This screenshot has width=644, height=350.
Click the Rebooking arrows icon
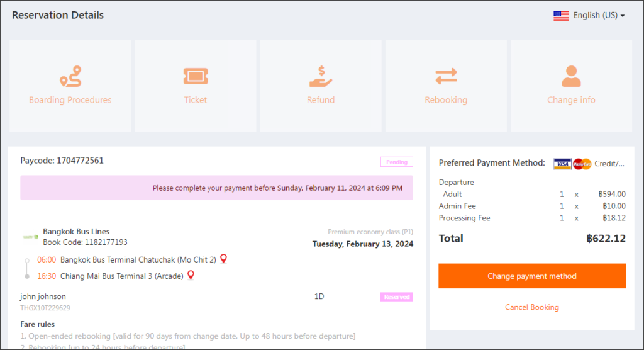[x=446, y=76]
